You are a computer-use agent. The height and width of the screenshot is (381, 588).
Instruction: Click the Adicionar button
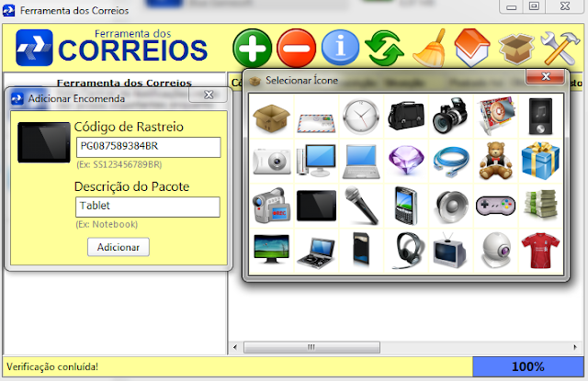pos(119,247)
